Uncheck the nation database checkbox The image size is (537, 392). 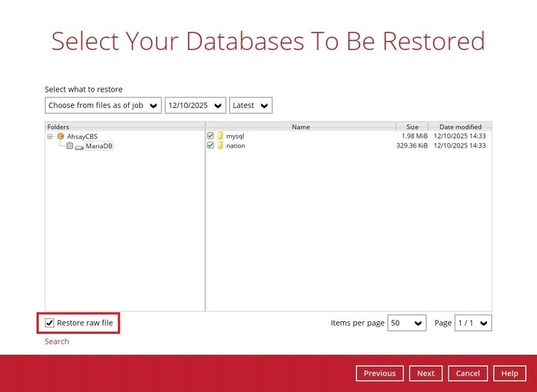click(210, 146)
